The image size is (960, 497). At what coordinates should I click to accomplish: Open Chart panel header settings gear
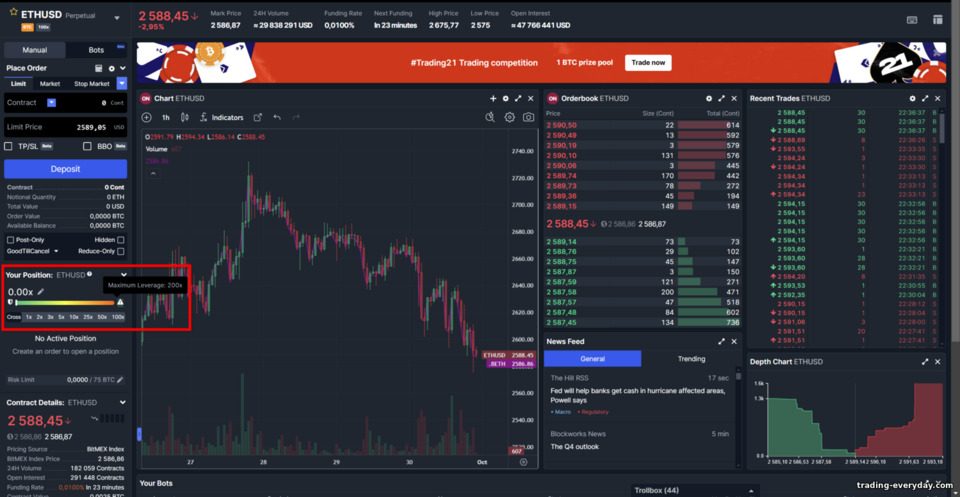(506, 99)
